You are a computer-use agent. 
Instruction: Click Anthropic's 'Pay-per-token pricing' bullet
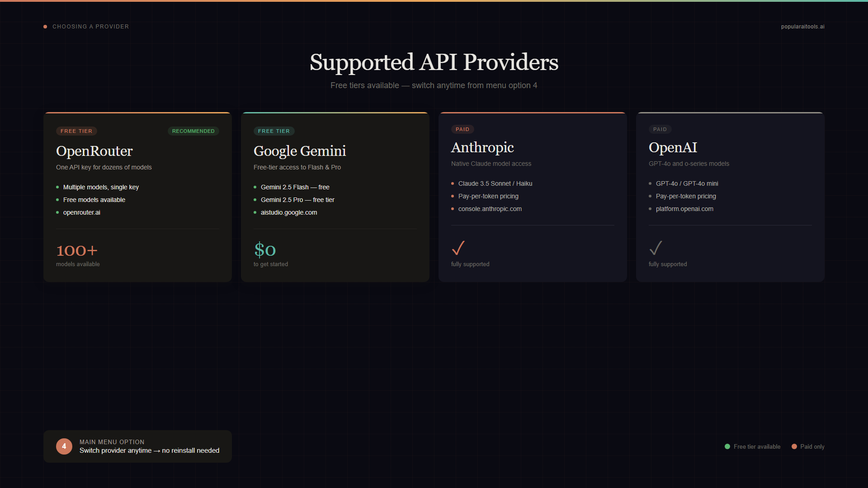[488, 196]
